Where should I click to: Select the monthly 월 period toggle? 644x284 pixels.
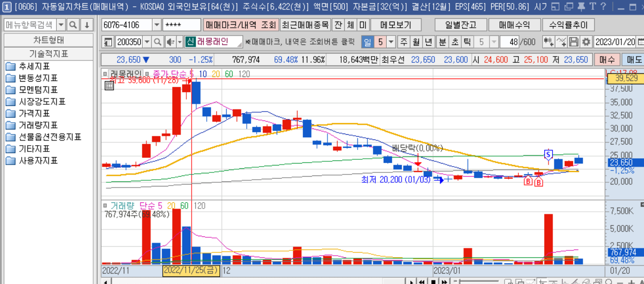416,42
